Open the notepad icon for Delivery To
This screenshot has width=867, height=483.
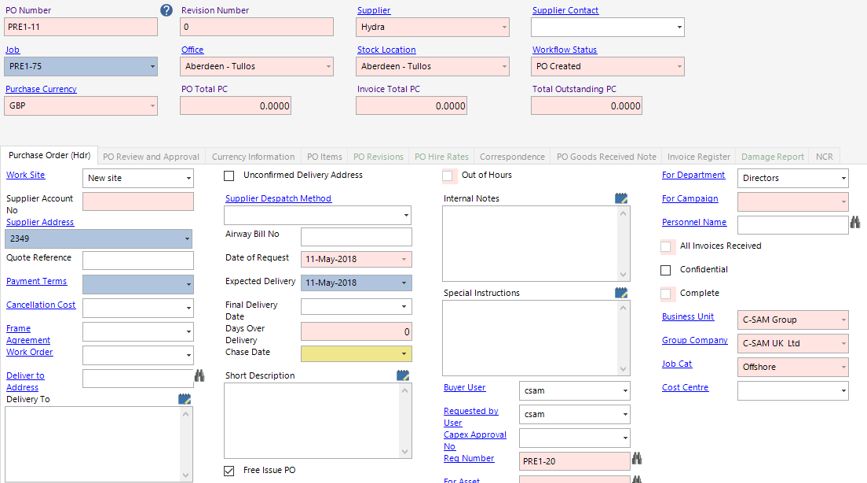click(185, 399)
